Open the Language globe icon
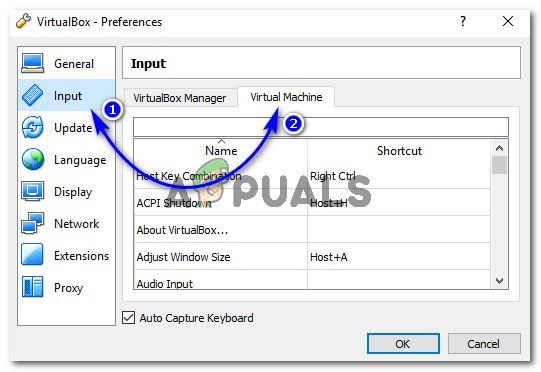The width and height of the screenshot is (541, 372). [33, 159]
